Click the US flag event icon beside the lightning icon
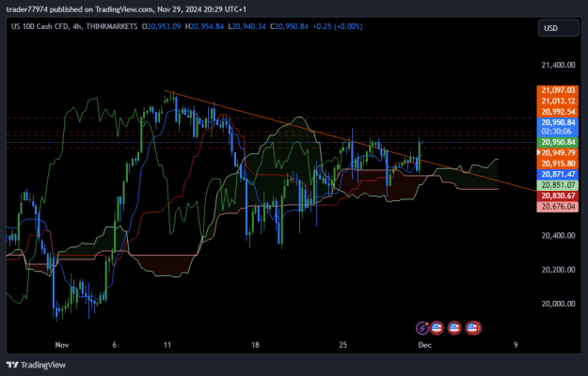588x376 pixels. tap(437, 328)
